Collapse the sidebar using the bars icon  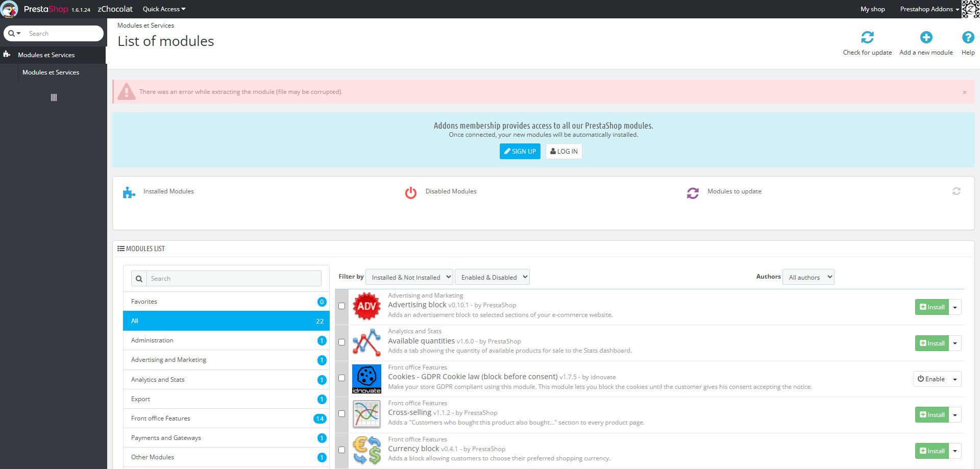[54, 97]
